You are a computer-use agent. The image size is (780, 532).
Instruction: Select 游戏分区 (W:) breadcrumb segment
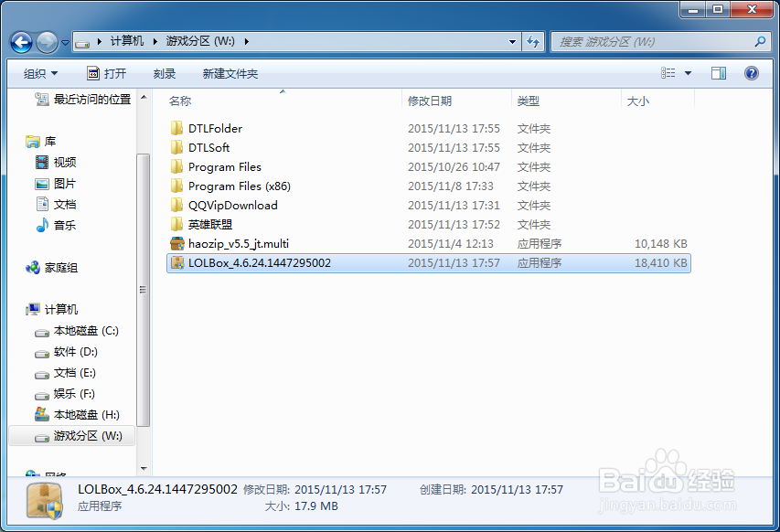(200, 41)
